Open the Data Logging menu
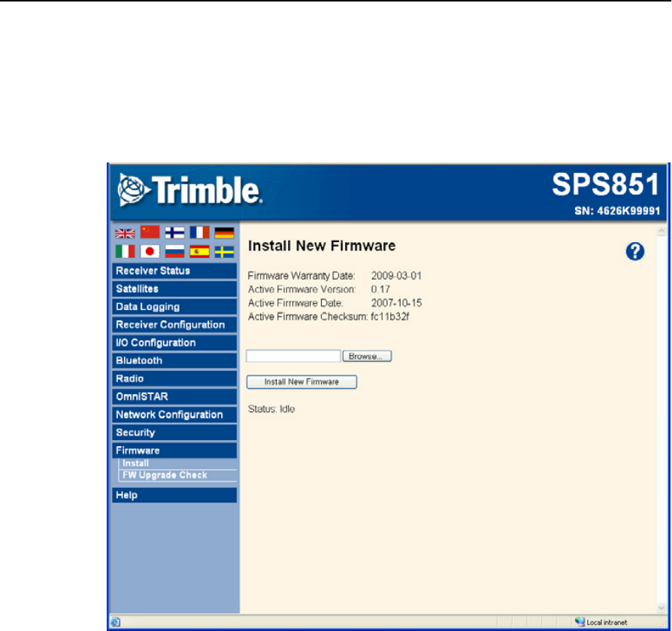This screenshot has height=631, width=672. click(174, 307)
